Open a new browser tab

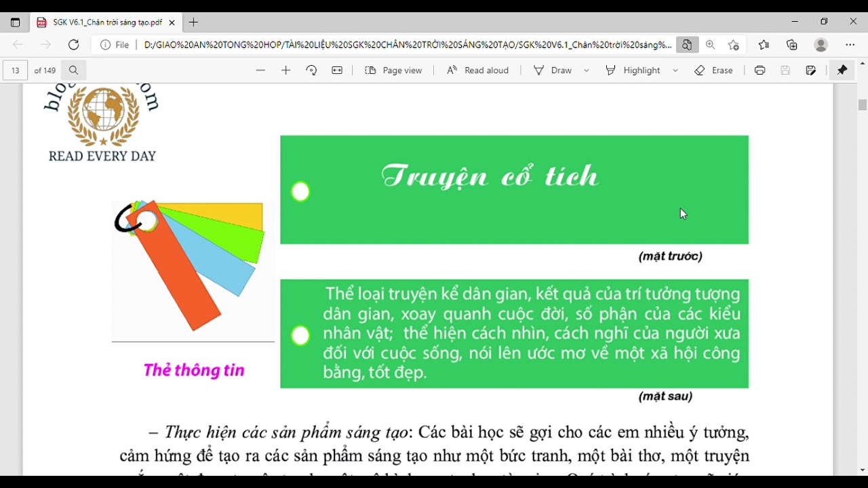[x=193, y=22]
